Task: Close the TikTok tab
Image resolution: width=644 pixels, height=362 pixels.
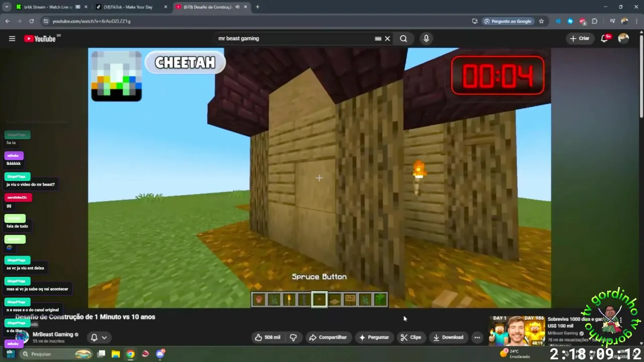Action: click(166, 7)
